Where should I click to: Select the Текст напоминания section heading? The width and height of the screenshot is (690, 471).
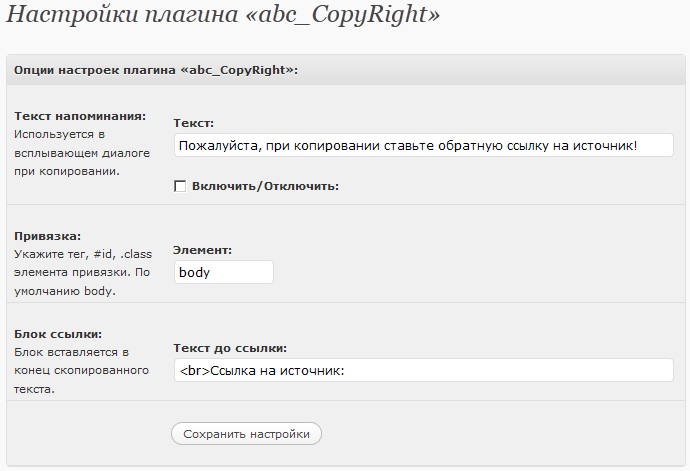(80, 116)
